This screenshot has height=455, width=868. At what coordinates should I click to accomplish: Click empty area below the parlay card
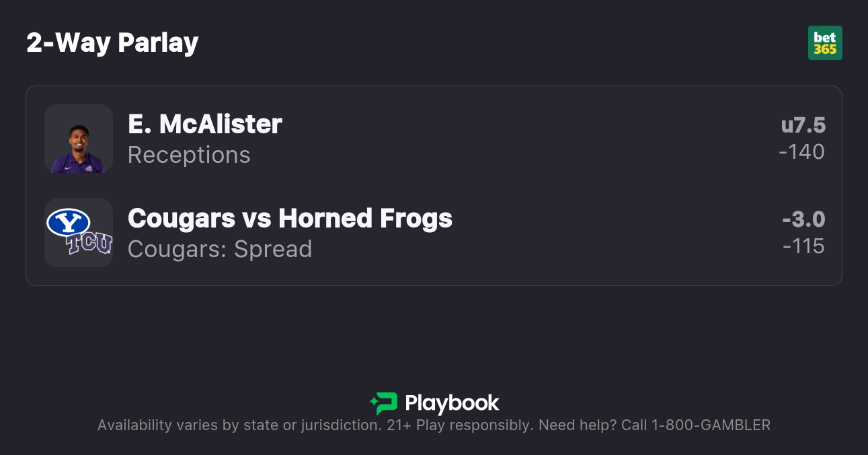coord(434,333)
